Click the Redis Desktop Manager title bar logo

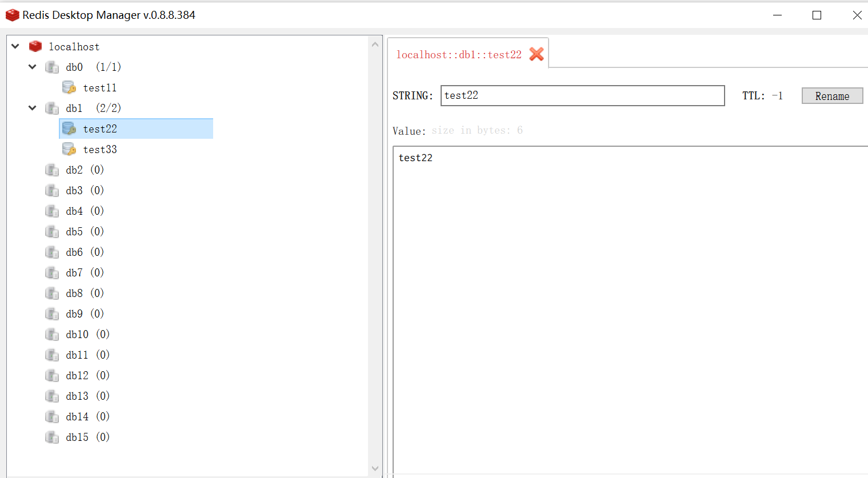click(12, 15)
